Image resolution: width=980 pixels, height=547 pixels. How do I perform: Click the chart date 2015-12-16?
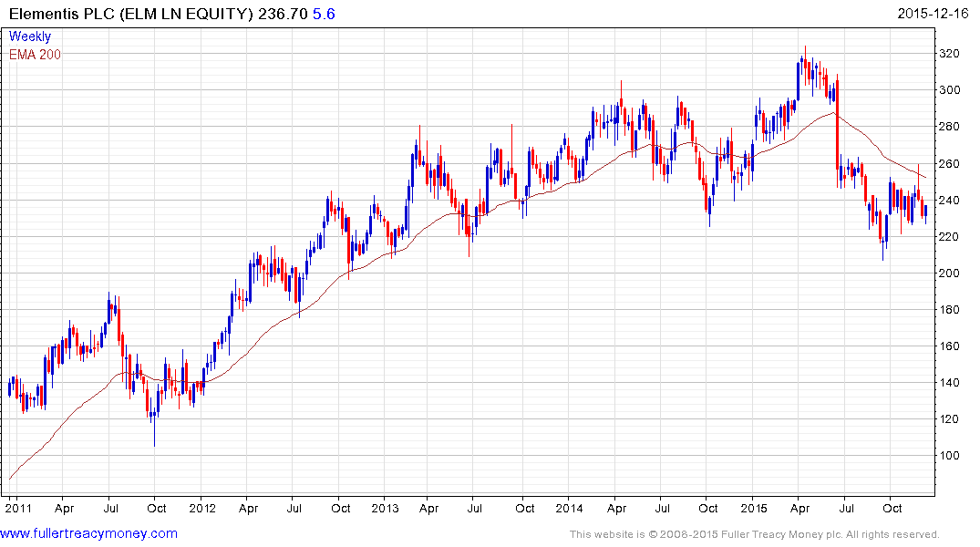(933, 13)
